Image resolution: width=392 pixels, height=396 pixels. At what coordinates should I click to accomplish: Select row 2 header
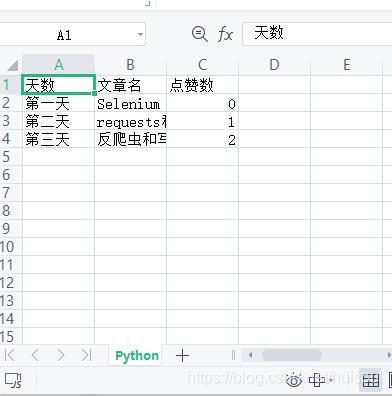coord(11,103)
